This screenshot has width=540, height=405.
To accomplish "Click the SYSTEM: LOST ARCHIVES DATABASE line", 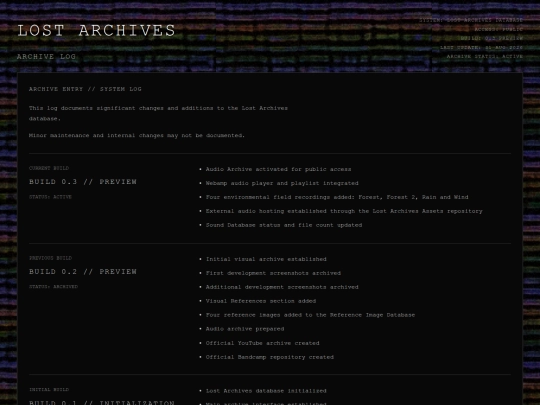I will 471,20.
